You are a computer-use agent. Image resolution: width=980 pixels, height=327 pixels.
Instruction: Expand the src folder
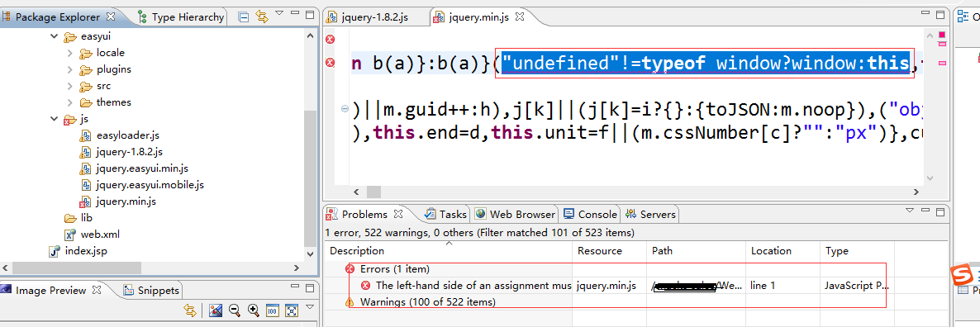(x=69, y=86)
